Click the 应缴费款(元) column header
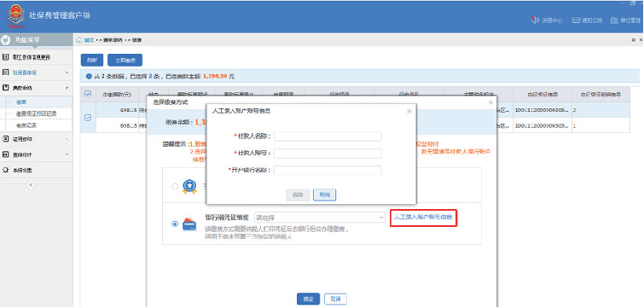Viewport: 644px width, 308px height. pos(117,95)
